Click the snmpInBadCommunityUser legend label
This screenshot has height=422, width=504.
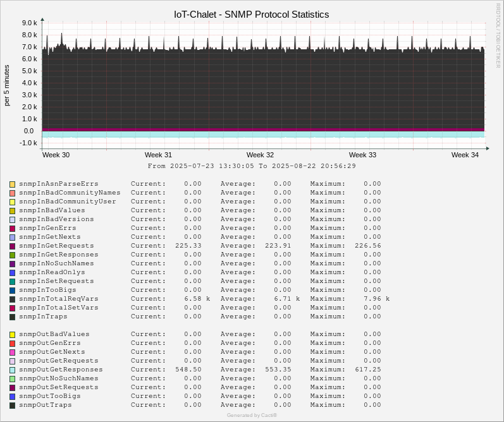coord(68,202)
